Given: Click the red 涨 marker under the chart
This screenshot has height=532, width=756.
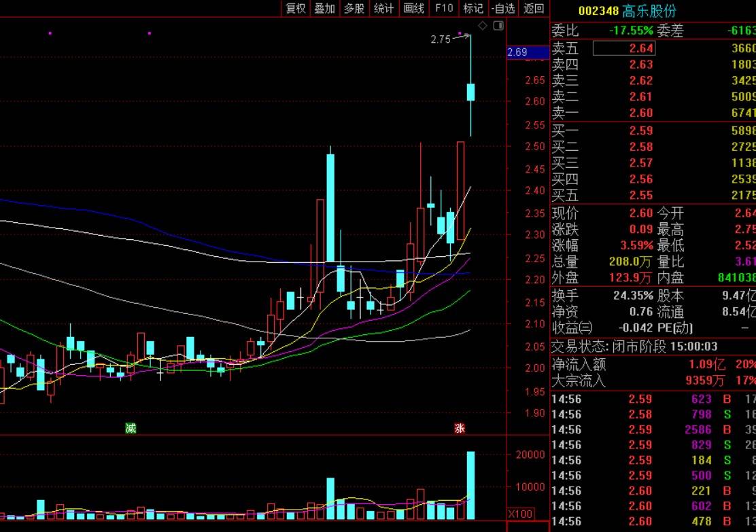Looking at the screenshot, I should click(x=460, y=428).
